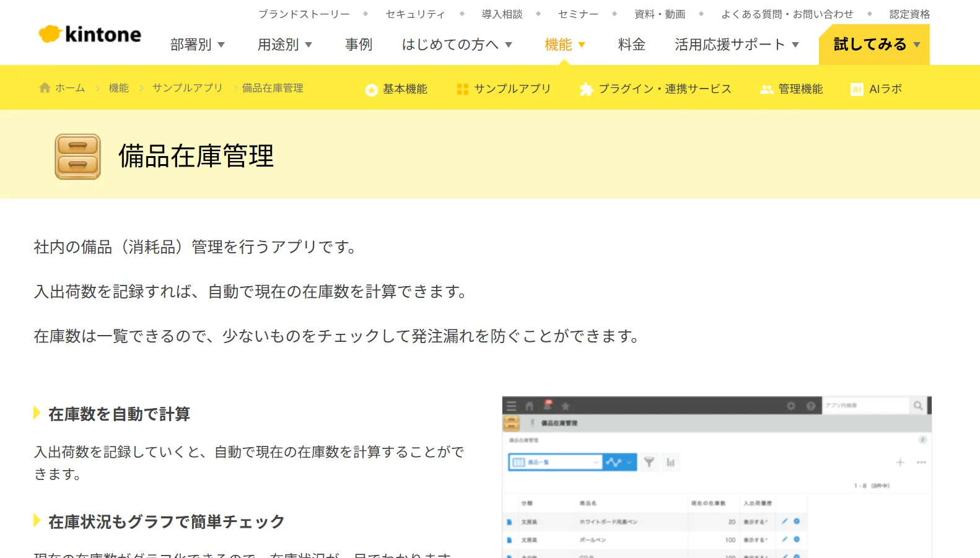Select the サンプルアプリ submenu item
This screenshot has height=558, width=980.
(x=512, y=89)
